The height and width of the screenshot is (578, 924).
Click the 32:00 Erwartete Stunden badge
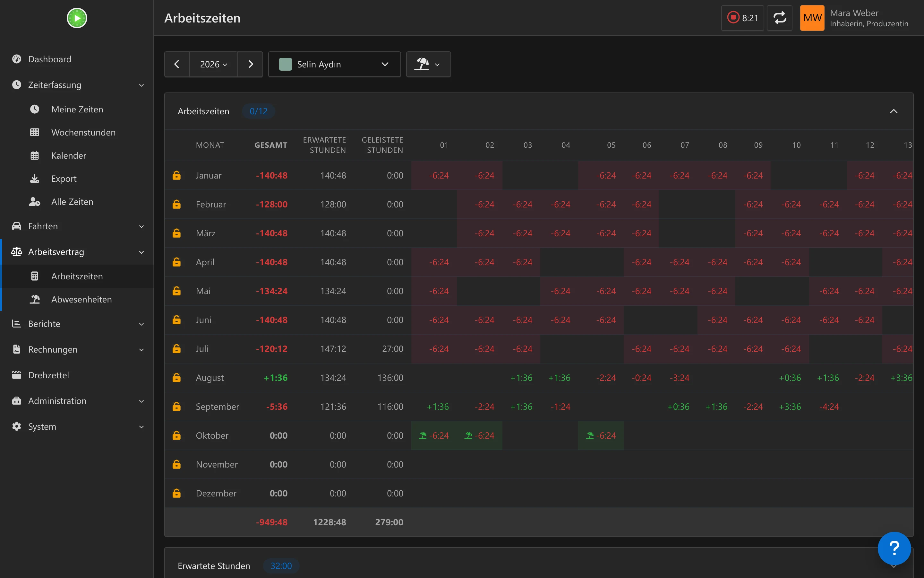click(281, 566)
